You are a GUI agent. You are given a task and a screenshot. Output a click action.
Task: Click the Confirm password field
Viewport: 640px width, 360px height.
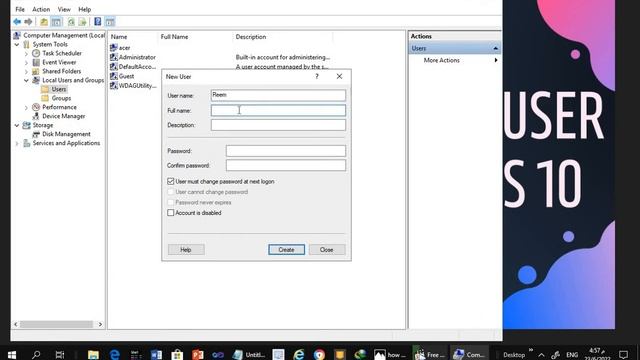(286, 165)
